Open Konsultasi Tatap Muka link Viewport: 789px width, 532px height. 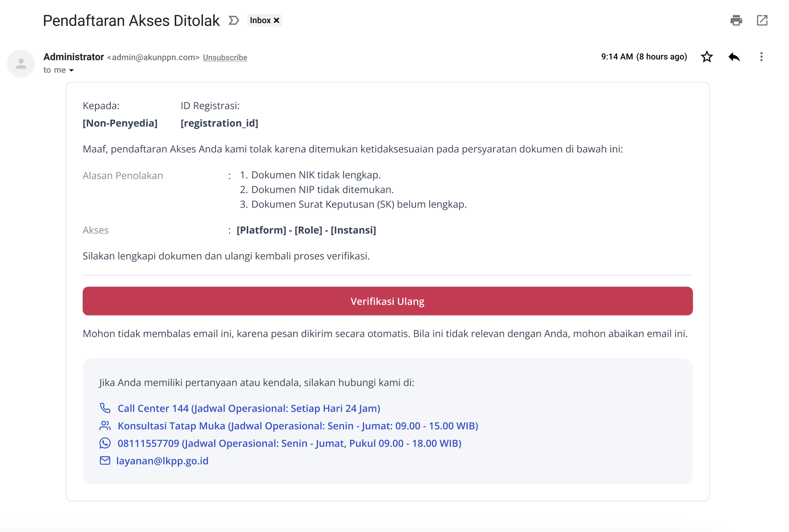[x=297, y=426]
